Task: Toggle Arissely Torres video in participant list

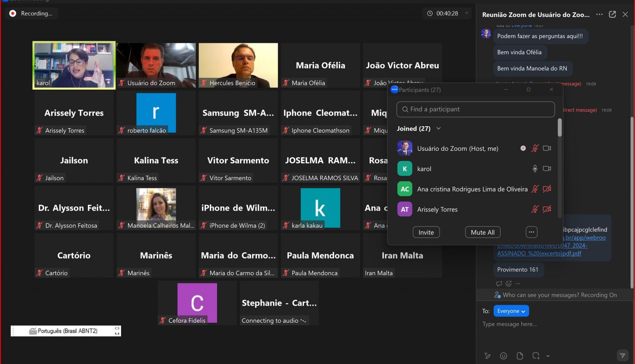Action: (x=547, y=209)
